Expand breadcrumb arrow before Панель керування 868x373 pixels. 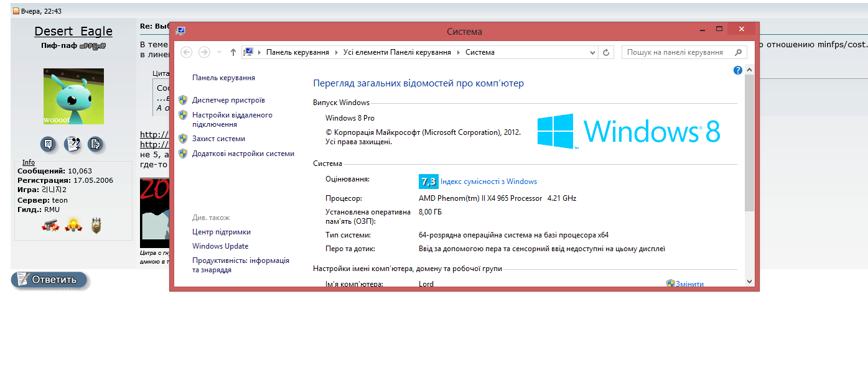pos(259,53)
